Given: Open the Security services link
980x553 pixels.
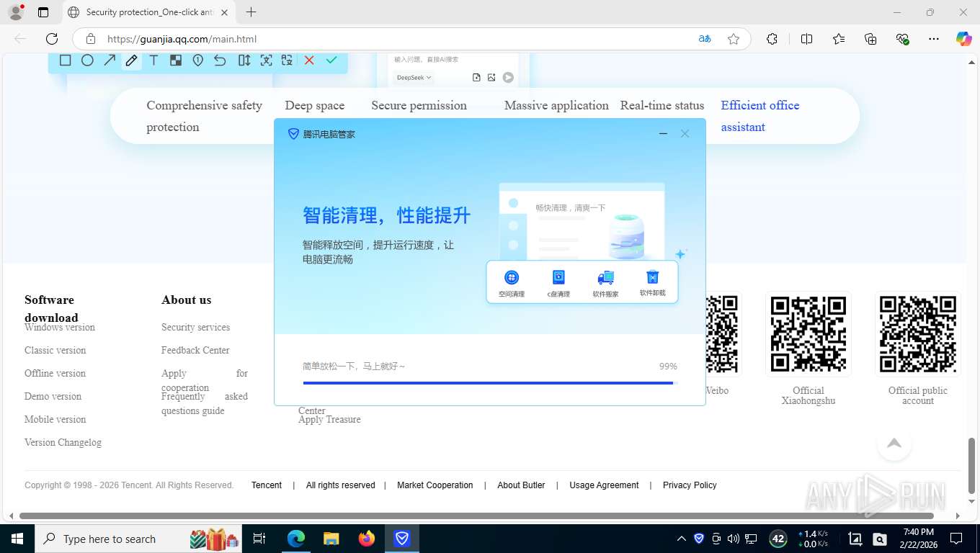Looking at the screenshot, I should tap(195, 327).
